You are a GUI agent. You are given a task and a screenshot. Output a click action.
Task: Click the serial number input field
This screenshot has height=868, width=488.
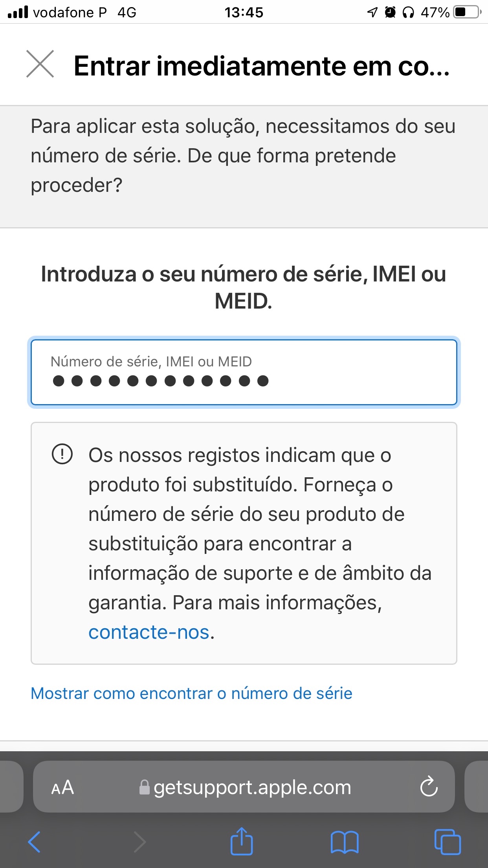244,372
